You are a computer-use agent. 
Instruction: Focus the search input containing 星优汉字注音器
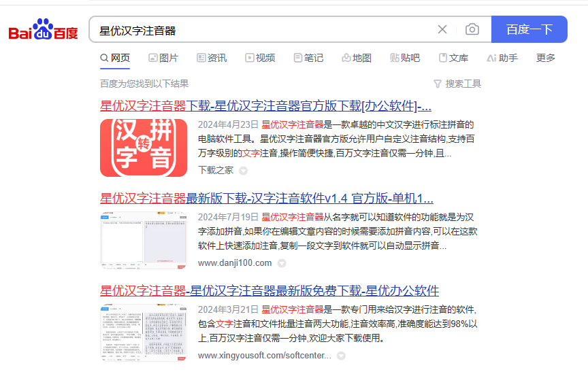click(263, 30)
